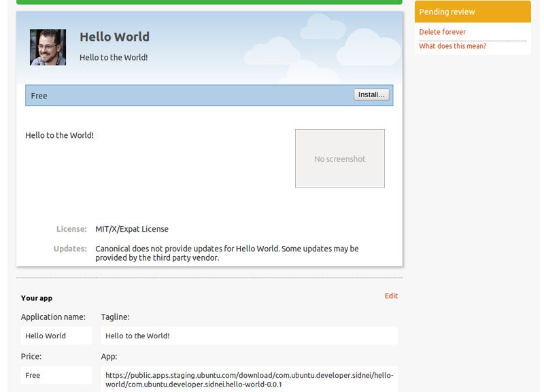Click the Free label in the blue bar
Image resolution: width=544 pixels, height=392 pixels.
click(39, 96)
